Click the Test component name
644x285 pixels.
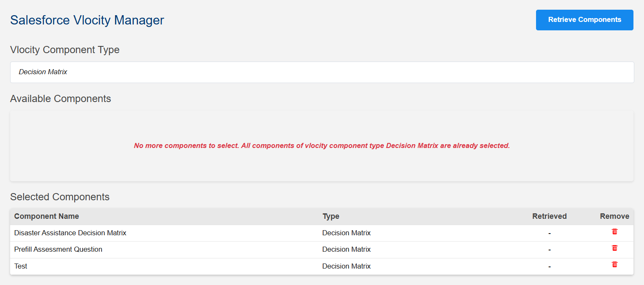[21, 266]
